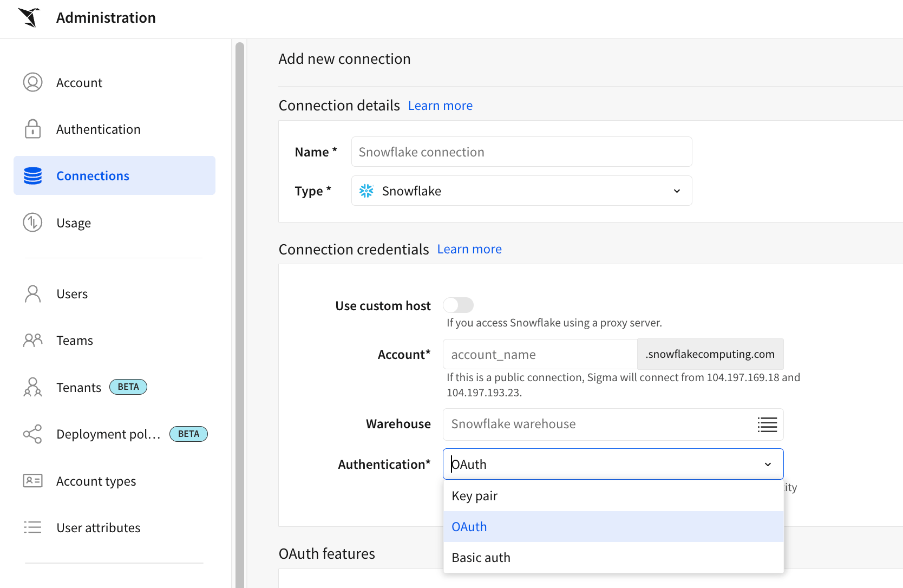
Task: Click the Account person icon
Action: 32,82
